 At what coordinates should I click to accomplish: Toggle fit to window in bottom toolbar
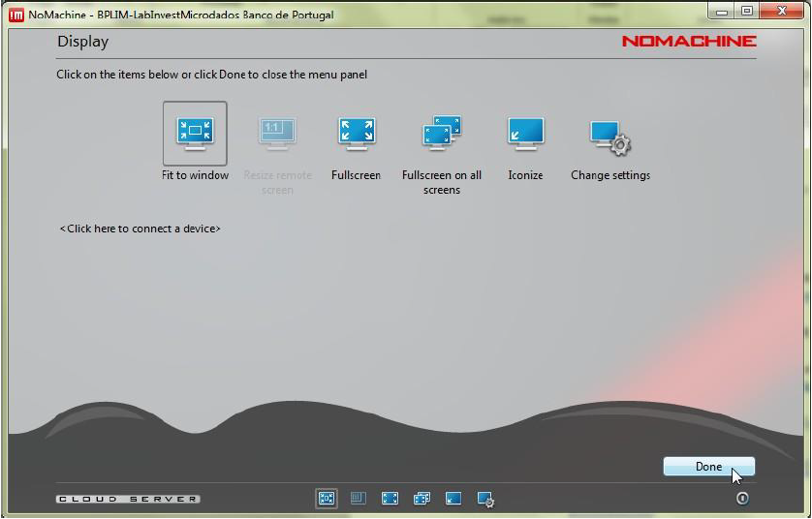[326, 499]
